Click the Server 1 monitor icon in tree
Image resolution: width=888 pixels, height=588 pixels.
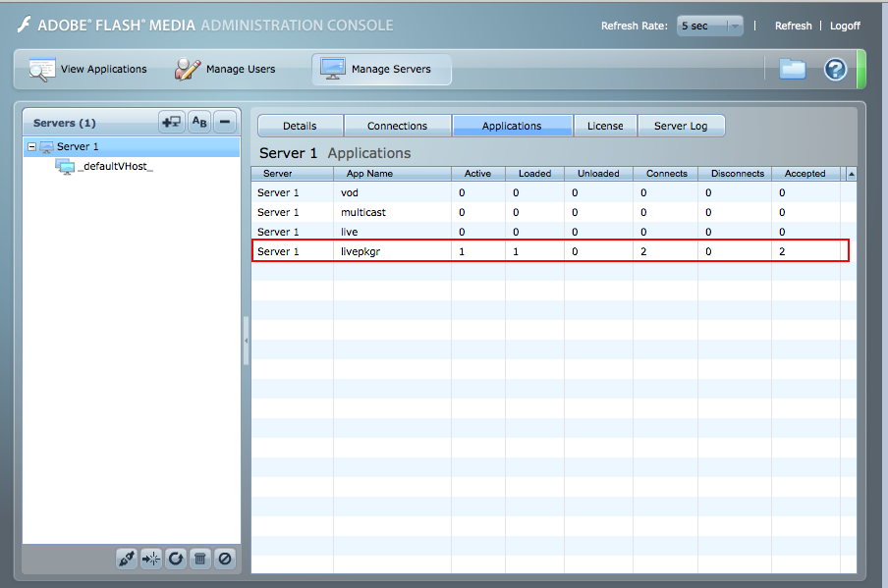click(46, 147)
